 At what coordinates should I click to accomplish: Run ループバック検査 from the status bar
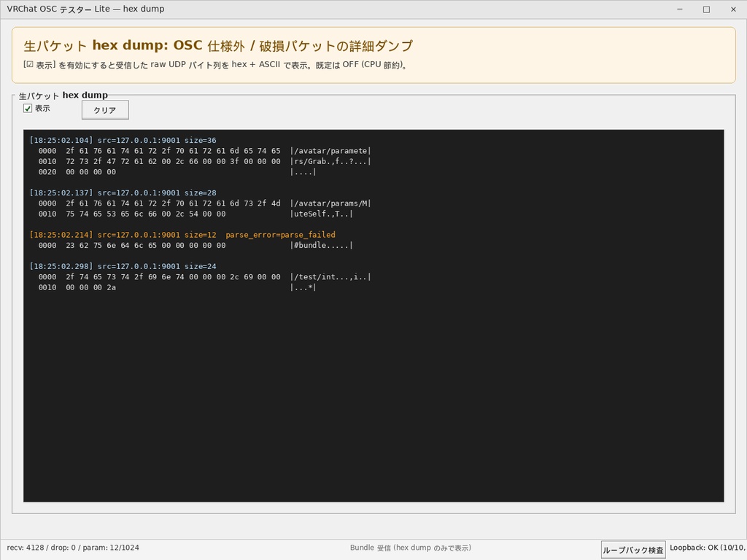coord(632,550)
